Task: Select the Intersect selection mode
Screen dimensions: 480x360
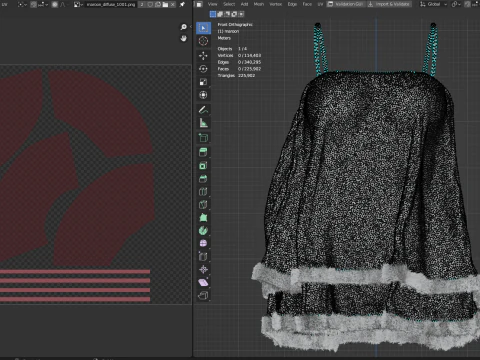Action: click(241, 14)
